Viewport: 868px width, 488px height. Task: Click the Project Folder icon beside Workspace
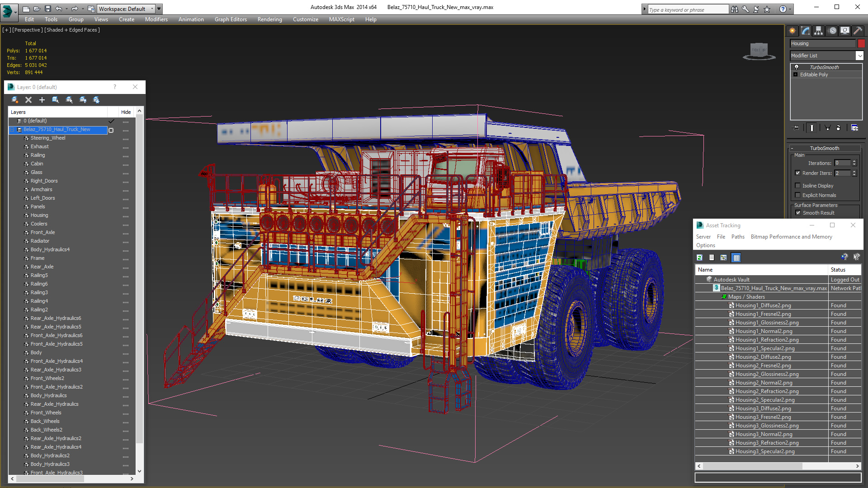point(91,9)
